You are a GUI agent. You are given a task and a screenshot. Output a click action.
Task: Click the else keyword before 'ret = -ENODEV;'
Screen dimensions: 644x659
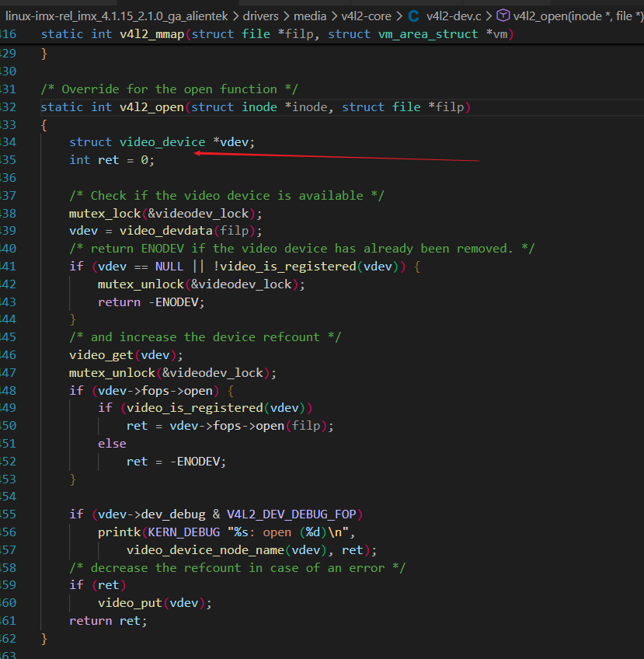coord(112,444)
